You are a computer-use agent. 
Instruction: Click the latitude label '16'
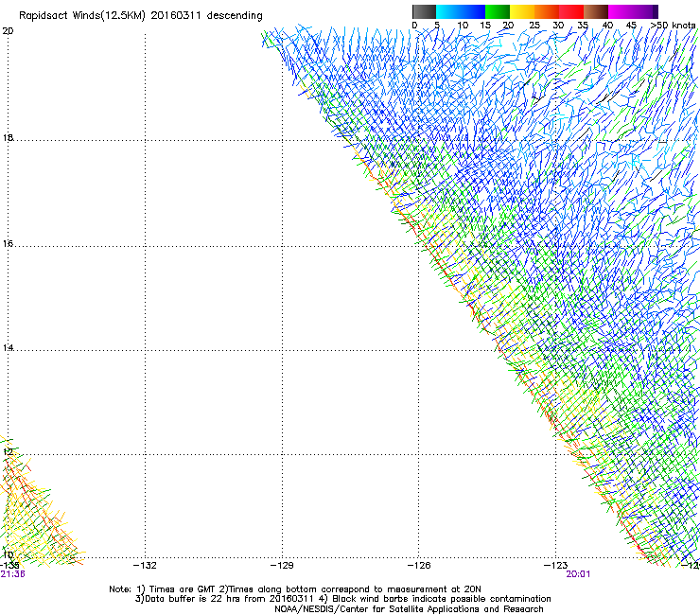[x=8, y=243]
